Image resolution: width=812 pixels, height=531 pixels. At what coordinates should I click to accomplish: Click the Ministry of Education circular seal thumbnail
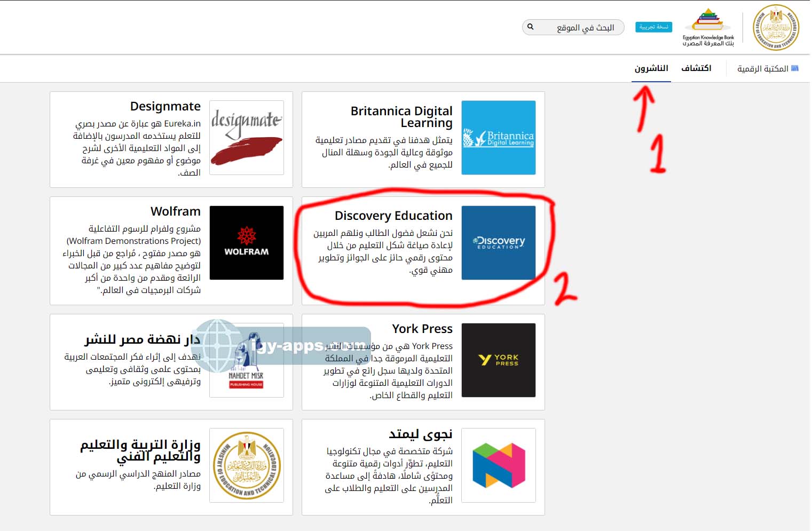tap(246, 465)
